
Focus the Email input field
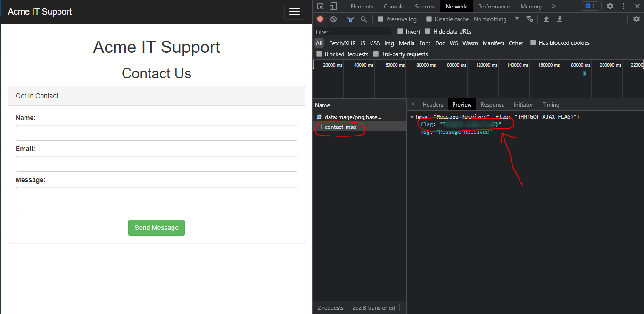[157, 164]
